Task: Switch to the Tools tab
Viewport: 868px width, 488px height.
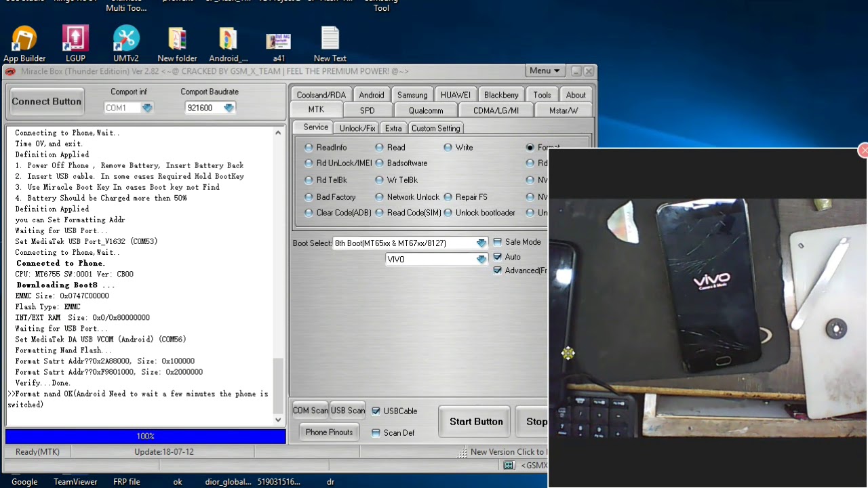Action: click(x=542, y=95)
